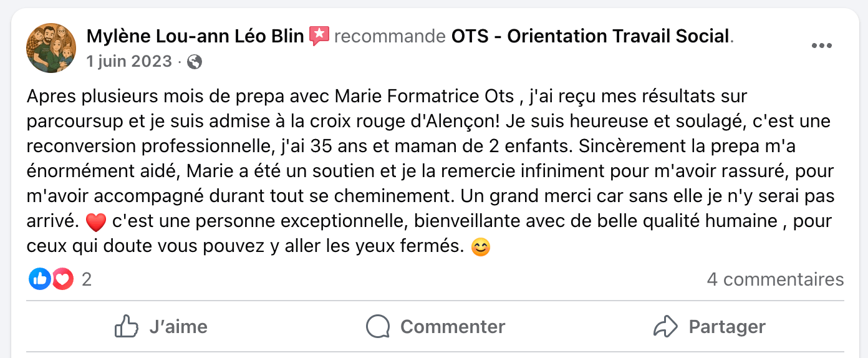Click the smiling emoji ending the post

(x=480, y=248)
